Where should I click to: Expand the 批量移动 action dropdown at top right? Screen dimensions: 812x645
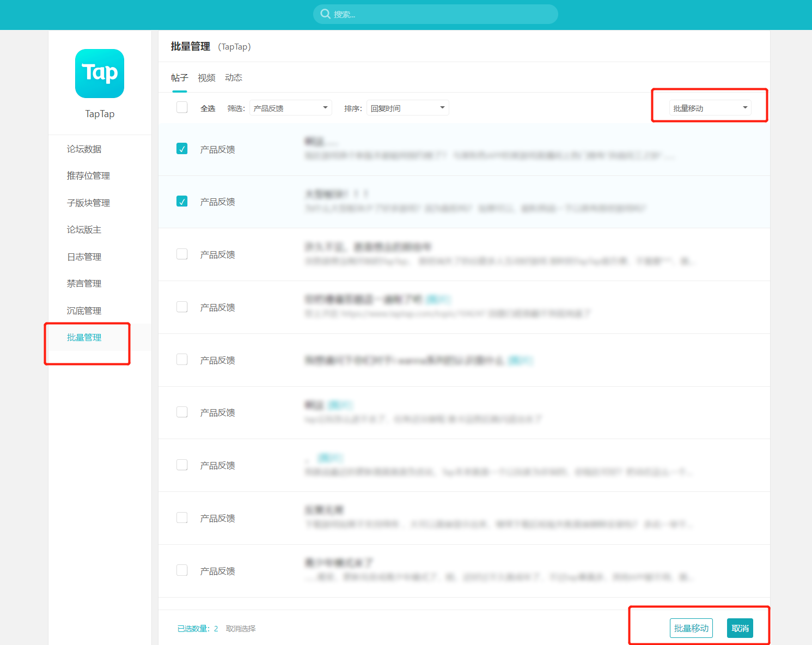coord(710,108)
